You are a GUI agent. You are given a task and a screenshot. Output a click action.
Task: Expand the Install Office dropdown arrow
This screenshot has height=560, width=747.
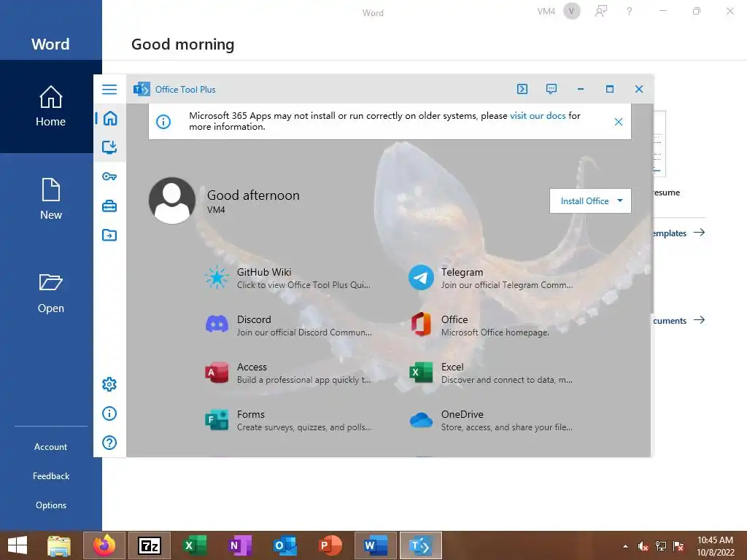[x=620, y=201]
